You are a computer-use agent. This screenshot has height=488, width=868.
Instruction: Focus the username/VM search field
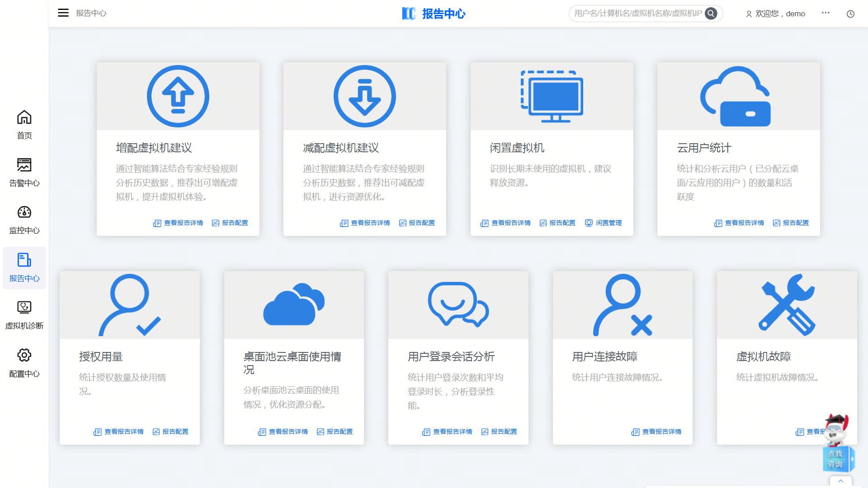[637, 14]
